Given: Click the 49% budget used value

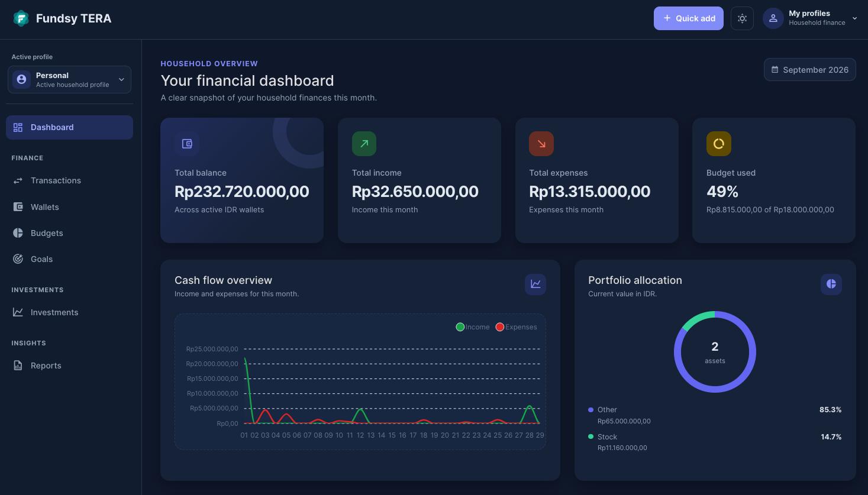Looking at the screenshot, I should (x=722, y=192).
